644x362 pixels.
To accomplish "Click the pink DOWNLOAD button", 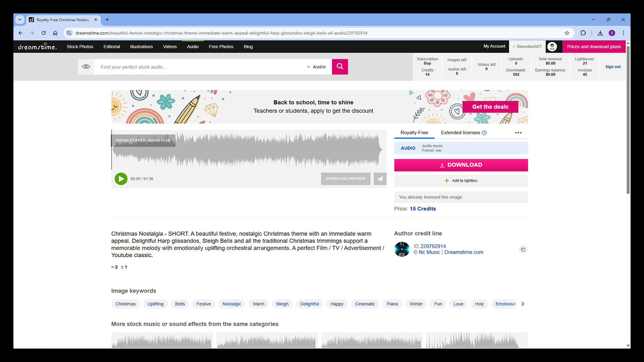I will pos(461,165).
